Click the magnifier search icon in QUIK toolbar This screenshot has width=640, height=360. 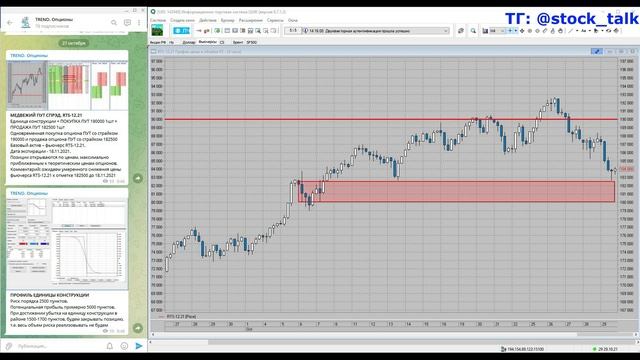pyautogui.click(x=473, y=31)
